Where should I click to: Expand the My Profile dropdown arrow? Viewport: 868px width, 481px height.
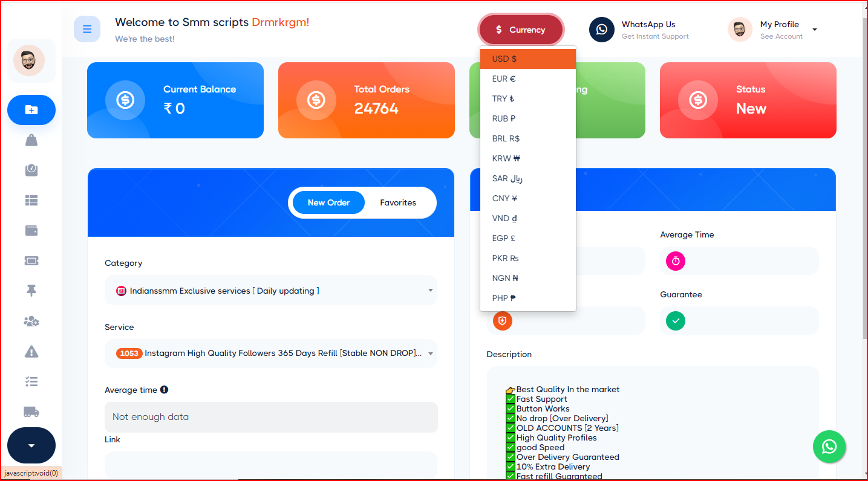point(815,30)
